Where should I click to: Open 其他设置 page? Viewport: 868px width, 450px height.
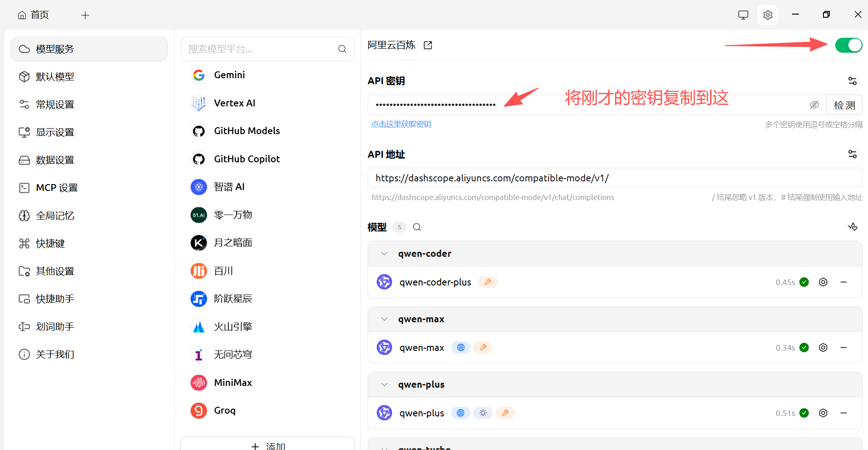[x=89, y=271]
